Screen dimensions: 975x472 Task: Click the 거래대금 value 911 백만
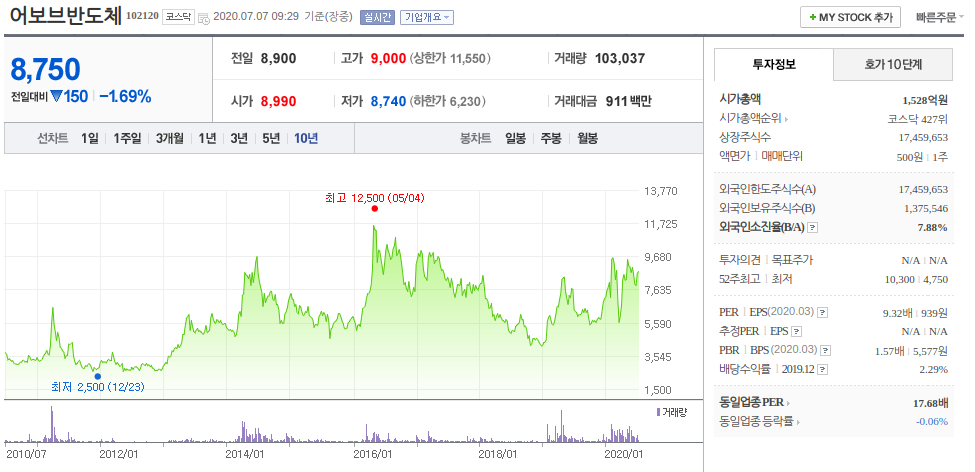pyautogui.click(x=629, y=101)
